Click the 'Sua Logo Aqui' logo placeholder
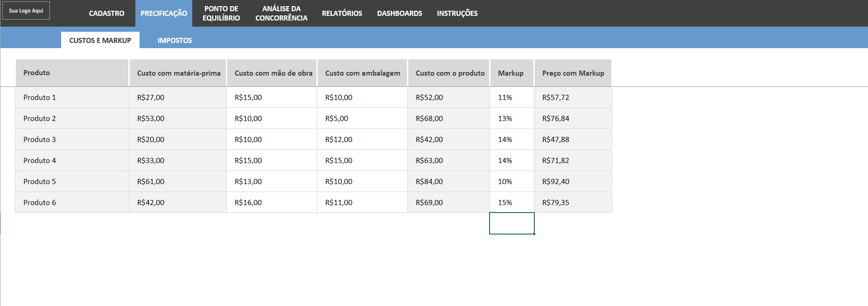This screenshot has height=306, width=868. pos(26,11)
